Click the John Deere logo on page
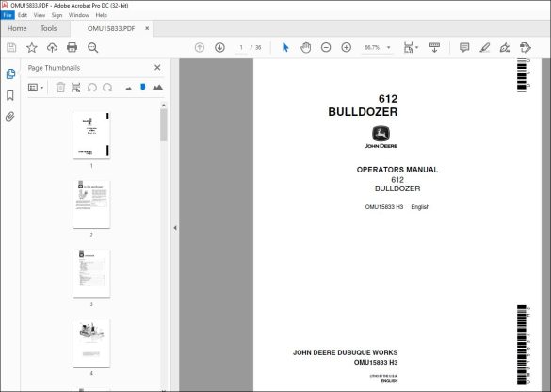The height and width of the screenshot is (392, 551). (x=381, y=137)
